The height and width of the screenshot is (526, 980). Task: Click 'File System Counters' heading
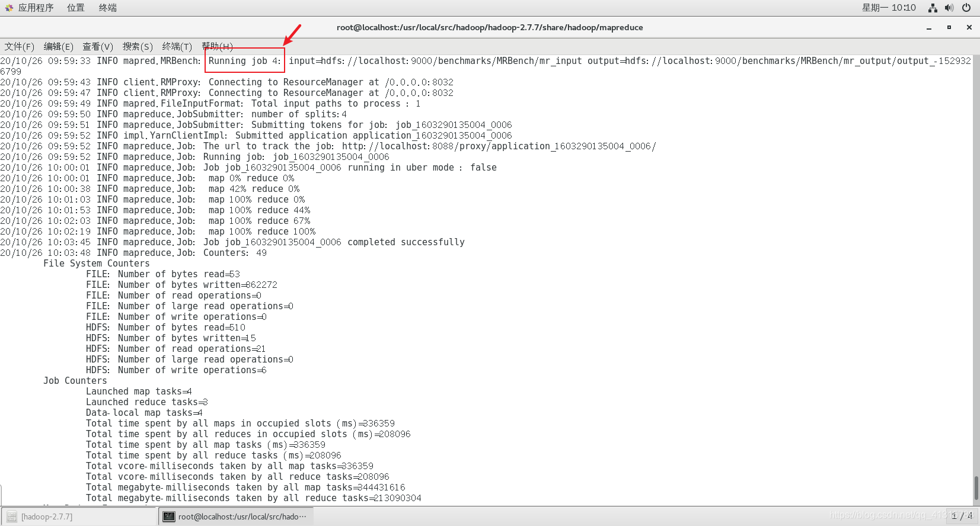[x=97, y=263]
